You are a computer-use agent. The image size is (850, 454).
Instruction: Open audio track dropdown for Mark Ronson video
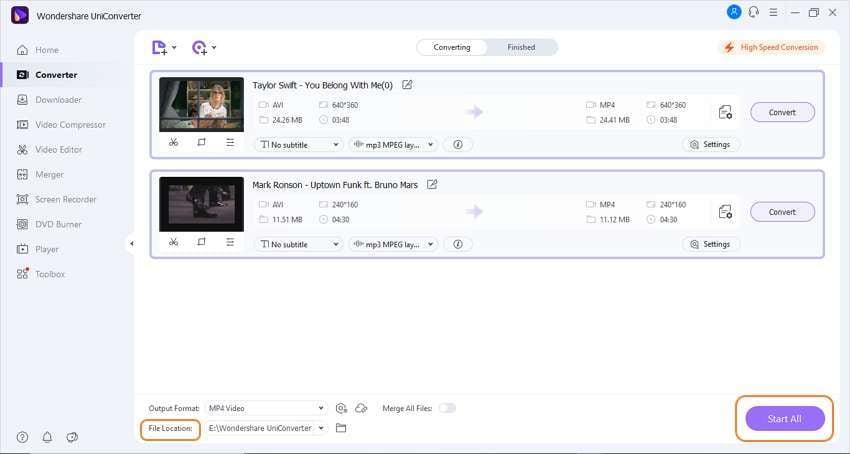393,245
